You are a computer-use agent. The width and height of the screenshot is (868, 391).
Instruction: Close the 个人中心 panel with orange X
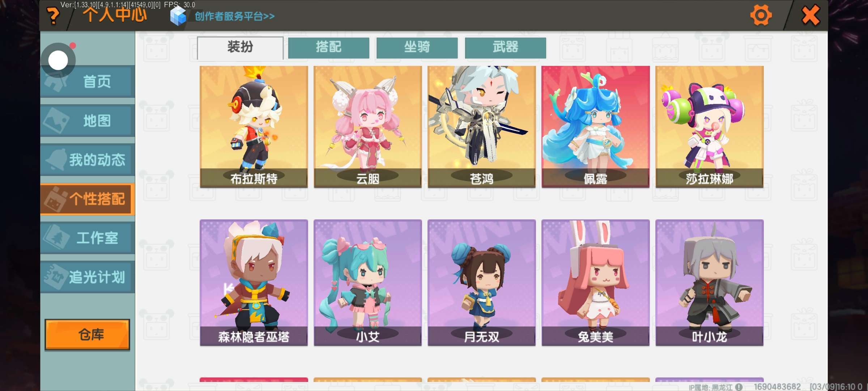click(811, 16)
